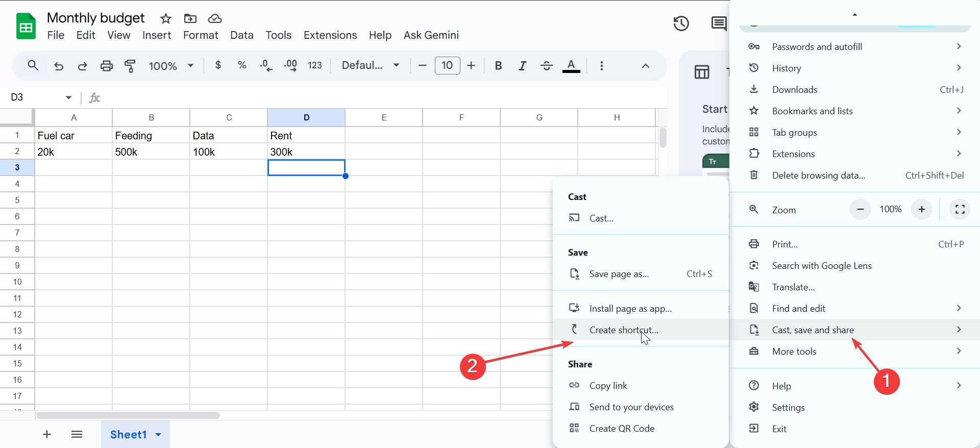
Task: Click the undo arrow icon
Action: (59, 66)
